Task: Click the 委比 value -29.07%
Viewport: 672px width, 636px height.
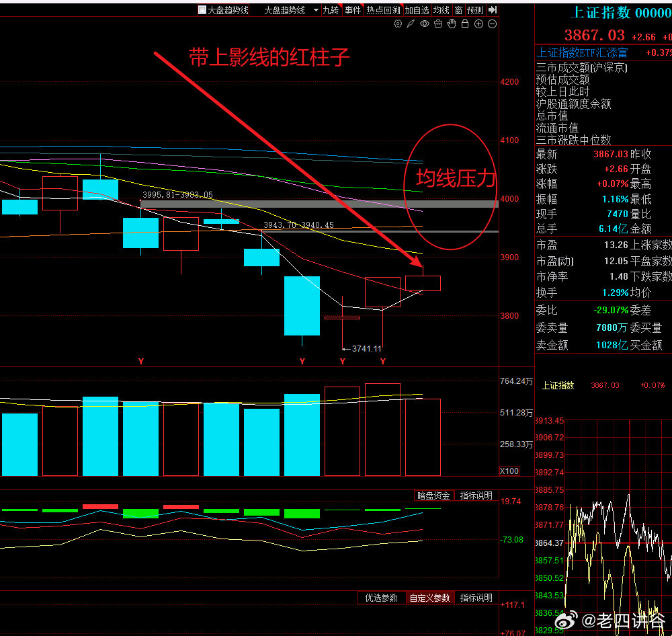Action: tap(611, 310)
